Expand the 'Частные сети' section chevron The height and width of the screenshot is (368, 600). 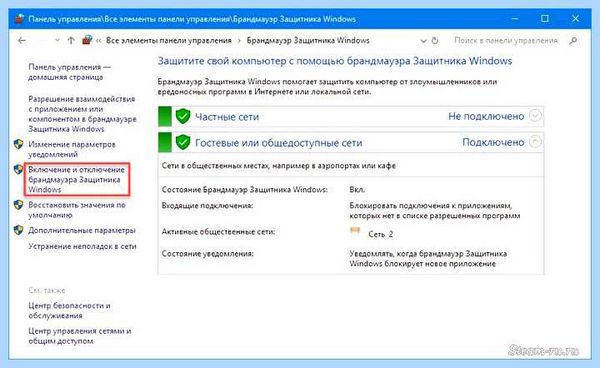(x=535, y=116)
